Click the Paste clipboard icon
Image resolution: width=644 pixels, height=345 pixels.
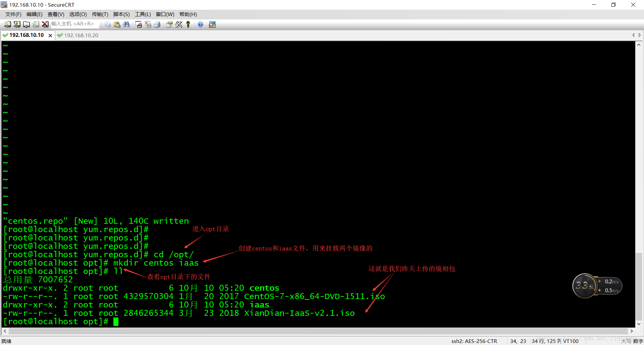pos(117,24)
